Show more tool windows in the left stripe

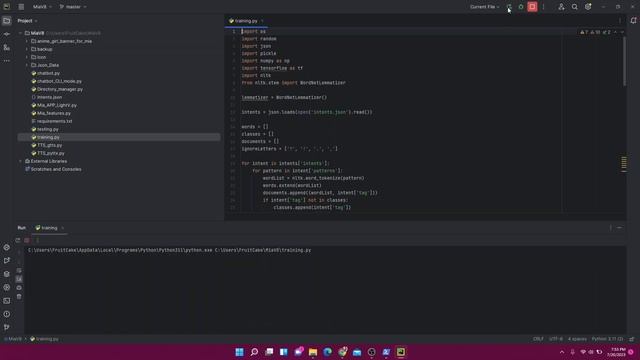tap(7, 61)
